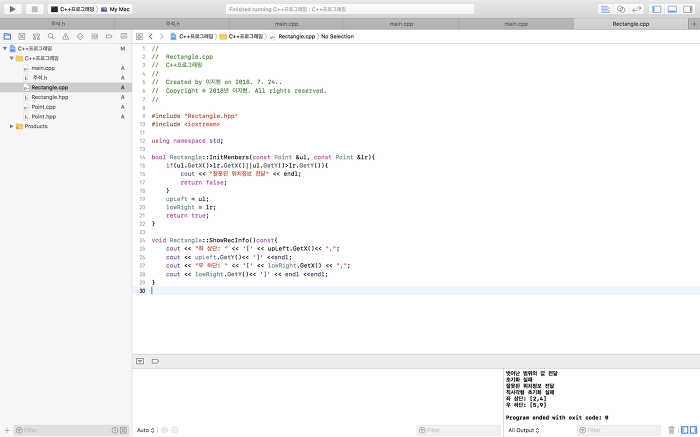The width and height of the screenshot is (700, 437).
Task: Add a new editor tab with plus
Action: point(694,24)
